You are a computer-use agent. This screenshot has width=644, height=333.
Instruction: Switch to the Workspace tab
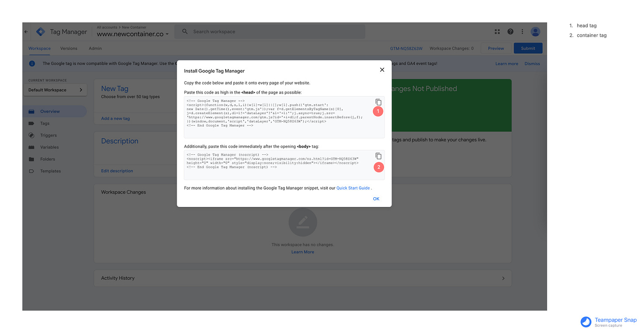[x=39, y=49]
